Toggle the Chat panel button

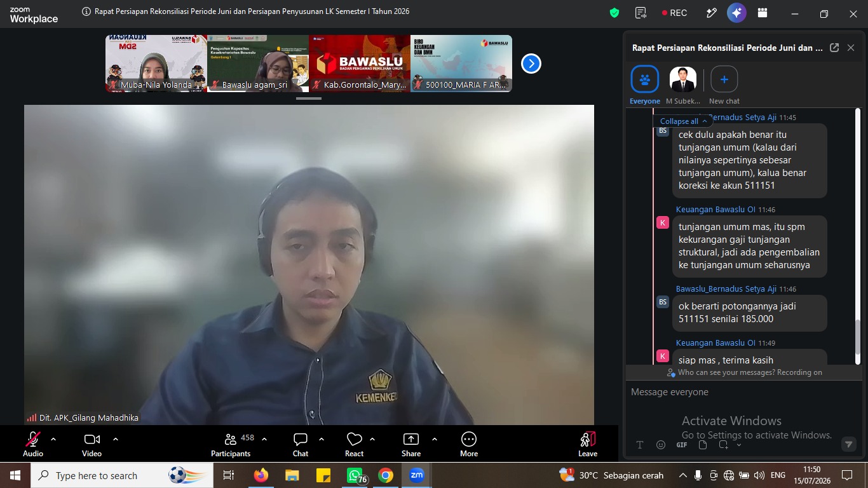pos(301,444)
